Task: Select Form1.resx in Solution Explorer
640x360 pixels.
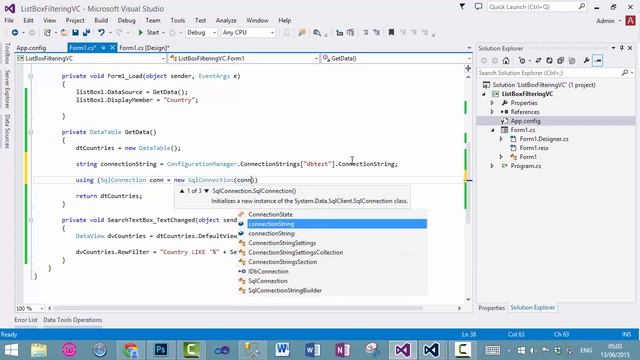Action: [534, 148]
